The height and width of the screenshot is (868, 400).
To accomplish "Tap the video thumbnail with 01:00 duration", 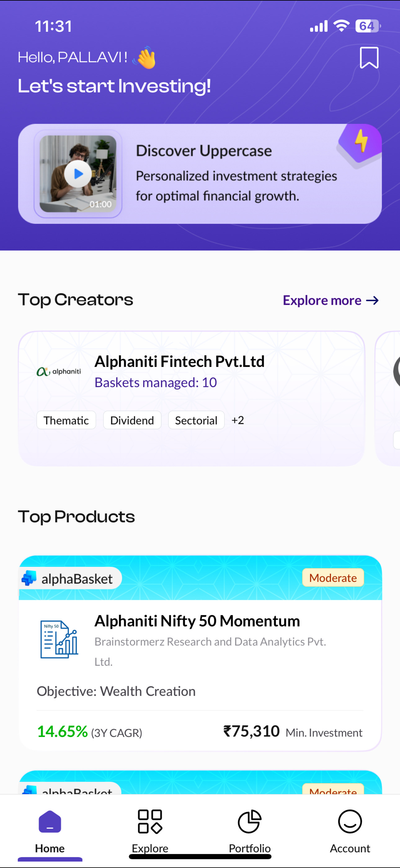I will [x=78, y=174].
